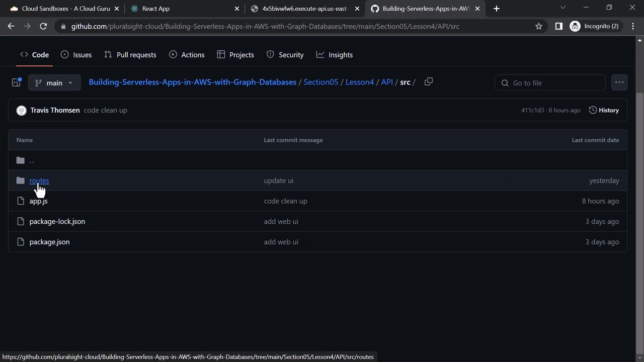Open the Chrome three-dot menu
Screen dimensions: 644x362
[x=633, y=26]
